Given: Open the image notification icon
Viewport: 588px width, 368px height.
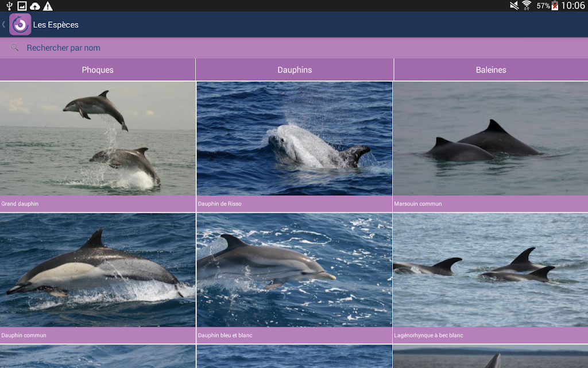Looking at the screenshot, I should coord(22,6).
